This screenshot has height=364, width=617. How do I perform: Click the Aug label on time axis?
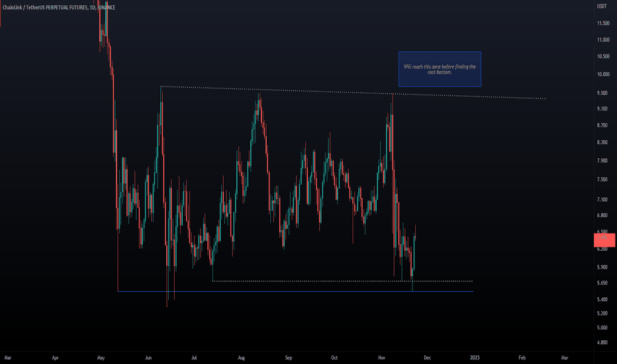(241, 357)
